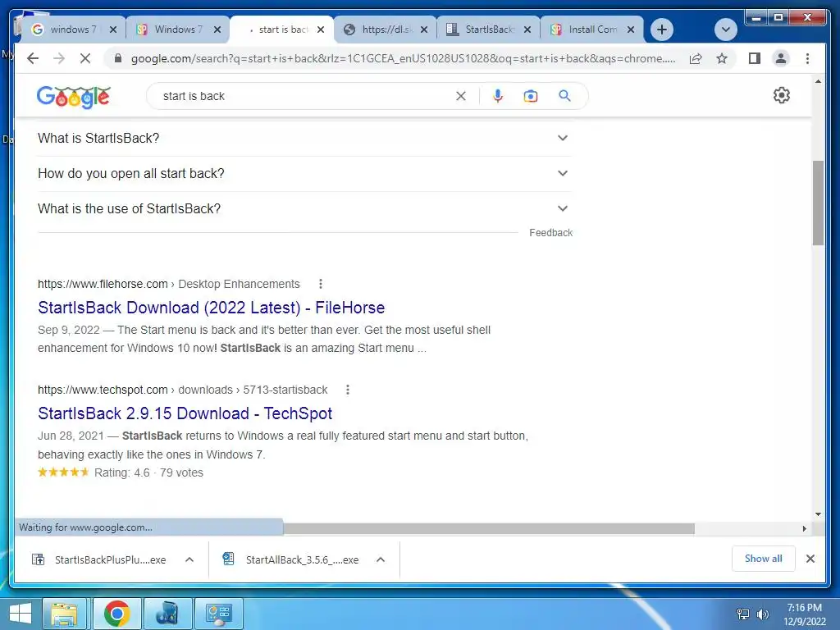Click the Google holiday logo

point(73,97)
